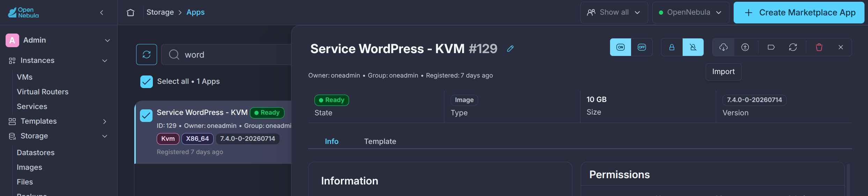Refresh the app details panel
The width and height of the screenshot is (868, 196).
pos(793,47)
